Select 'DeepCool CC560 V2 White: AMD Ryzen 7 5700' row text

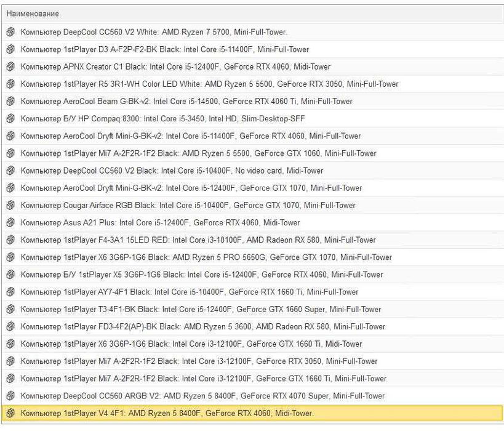(154, 32)
